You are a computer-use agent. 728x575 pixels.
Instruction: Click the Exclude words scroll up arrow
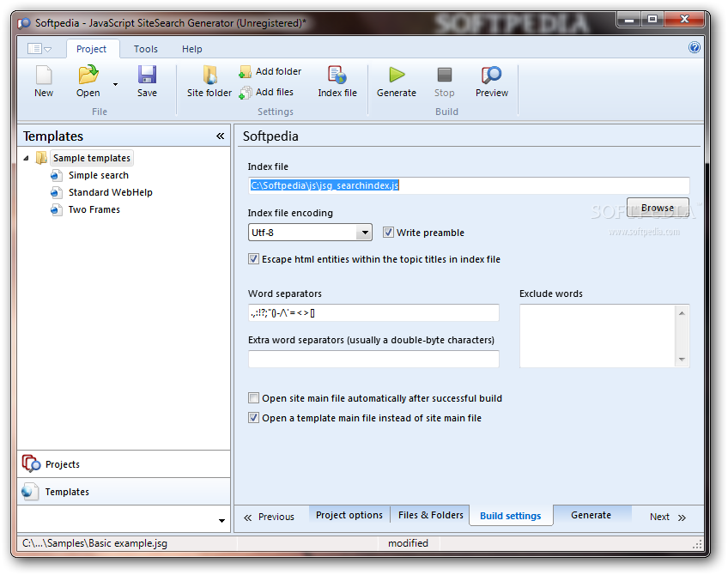[x=682, y=313]
